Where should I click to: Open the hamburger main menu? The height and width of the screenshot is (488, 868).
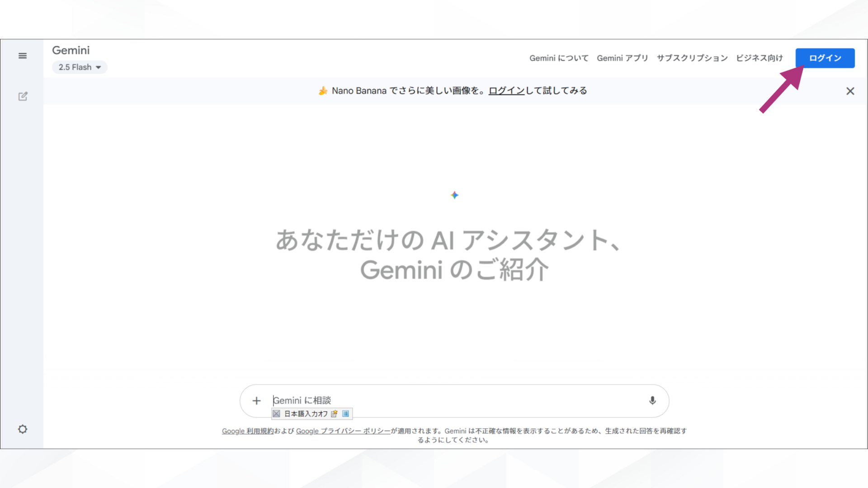23,56
